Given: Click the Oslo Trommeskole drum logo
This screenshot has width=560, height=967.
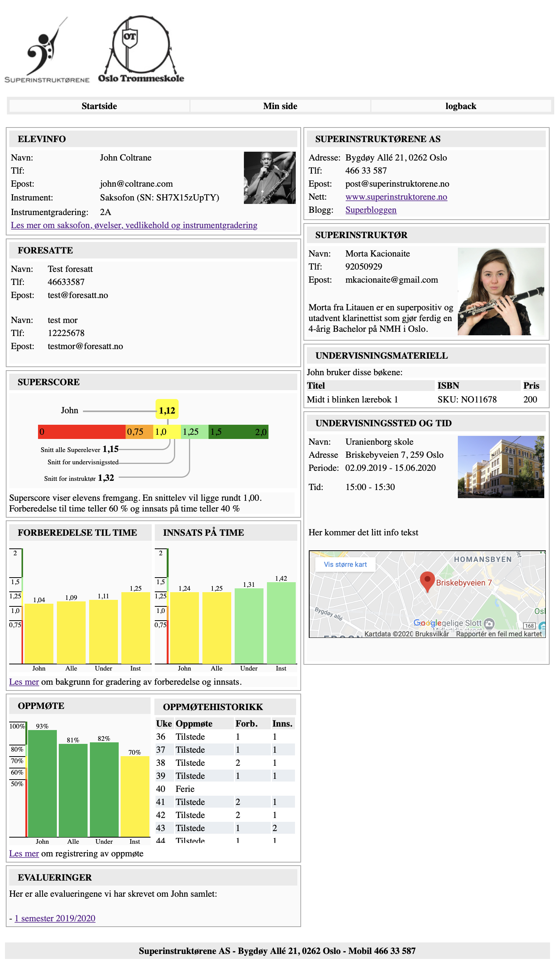Looking at the screenshot, I should pos(141,49).
